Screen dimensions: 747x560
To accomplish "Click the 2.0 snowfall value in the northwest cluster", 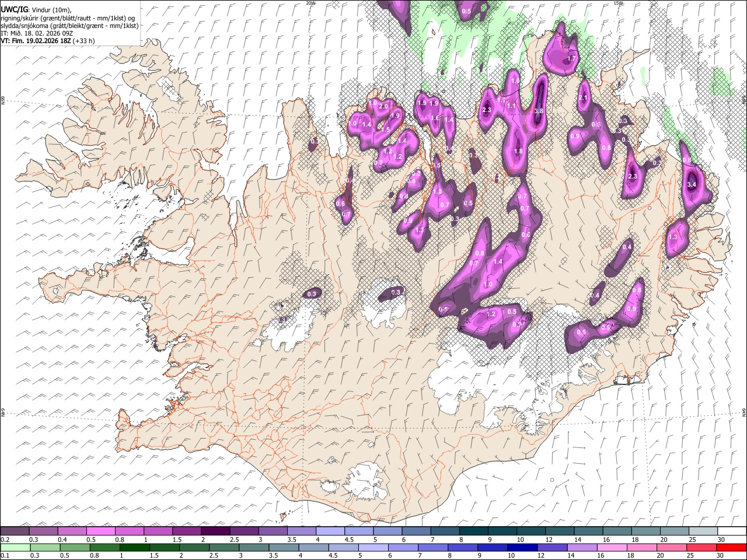I will click(x=383, y=107).
